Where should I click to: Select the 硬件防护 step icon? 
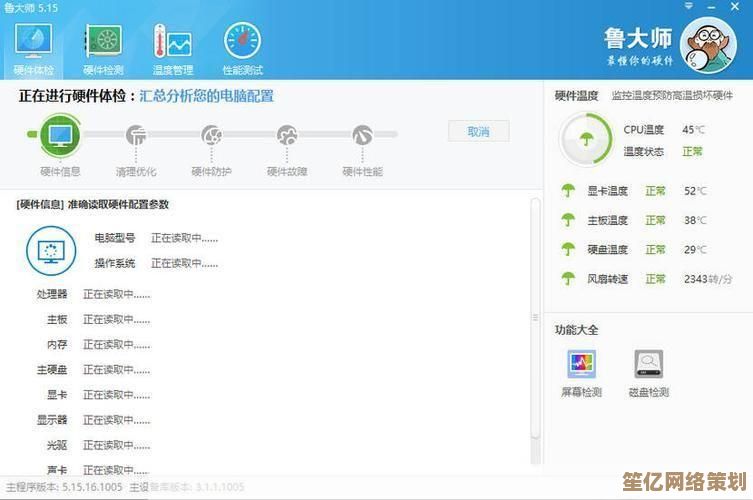(x=211, y=135)
